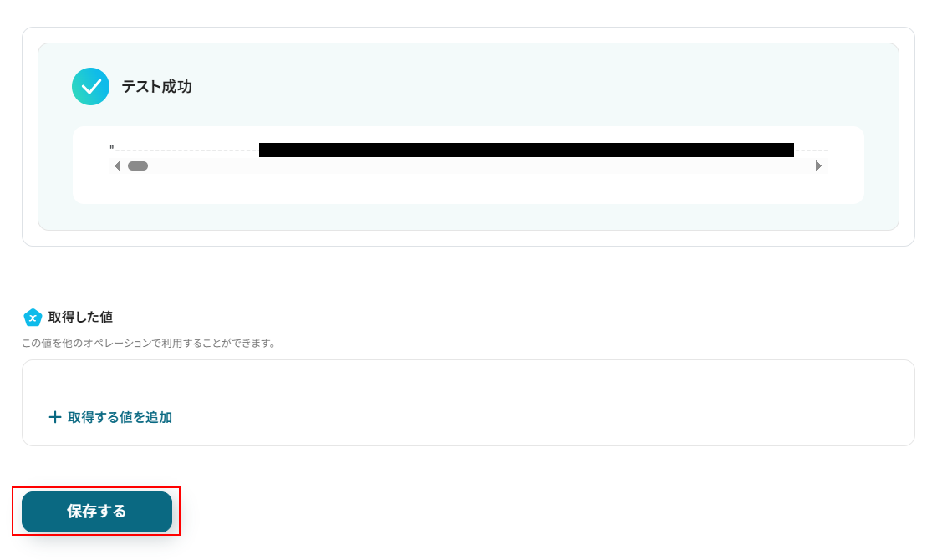
Task: Click the 取得した値 section heading
Action: pyautogui.click(x=81, y=318)
